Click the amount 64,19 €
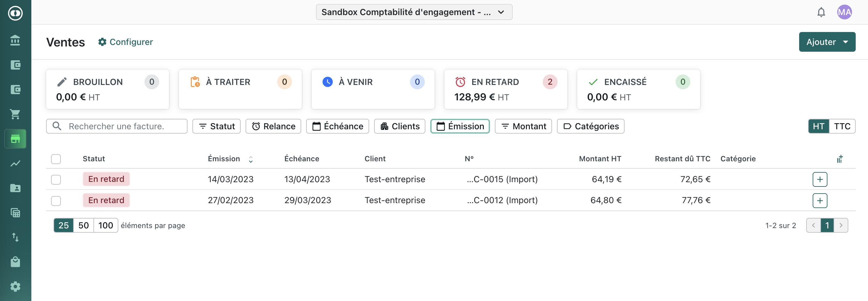 click(606, 179)
